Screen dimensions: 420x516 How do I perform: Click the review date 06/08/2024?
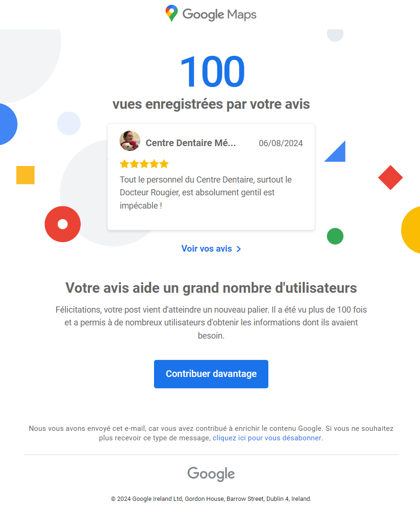click(281, 143)
